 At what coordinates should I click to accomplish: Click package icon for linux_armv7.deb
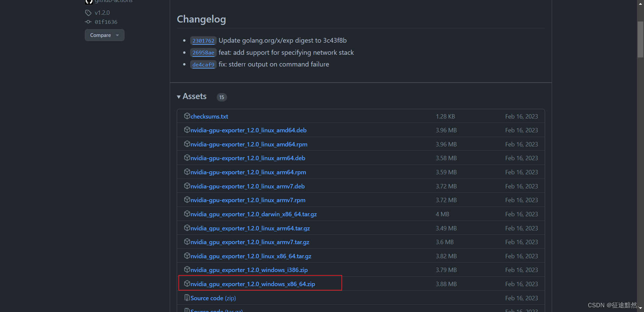[187, 186]
